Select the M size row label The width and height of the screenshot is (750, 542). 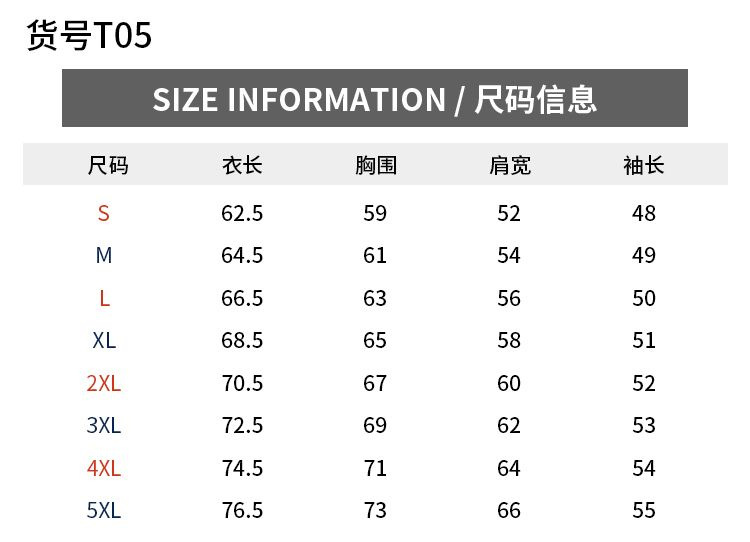104,256
